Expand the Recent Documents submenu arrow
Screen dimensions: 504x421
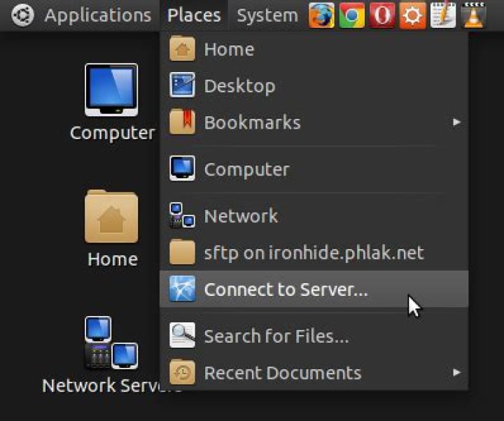point(456,373)
